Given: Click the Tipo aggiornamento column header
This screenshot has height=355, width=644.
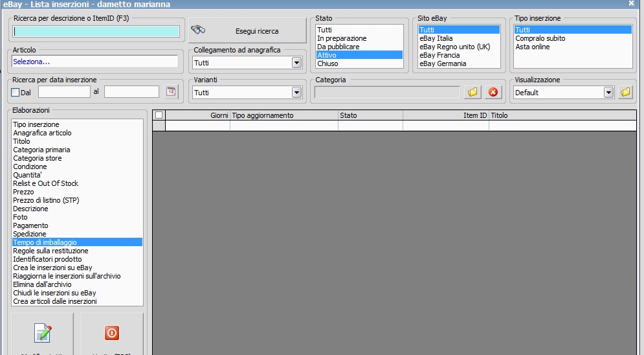Looking at the screenshot, I should coord(283,115).
